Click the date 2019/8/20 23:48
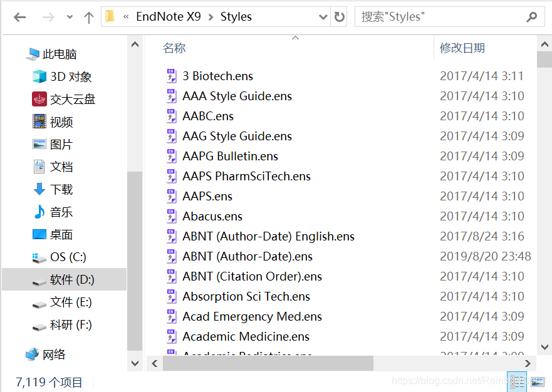 point(486,257)
